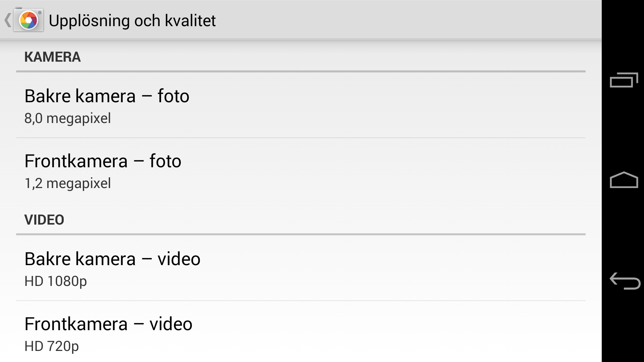This screenshot has width=644, height=362.
Task: Tap the back chevron beside the camera icon
Action: coord(8,20)
